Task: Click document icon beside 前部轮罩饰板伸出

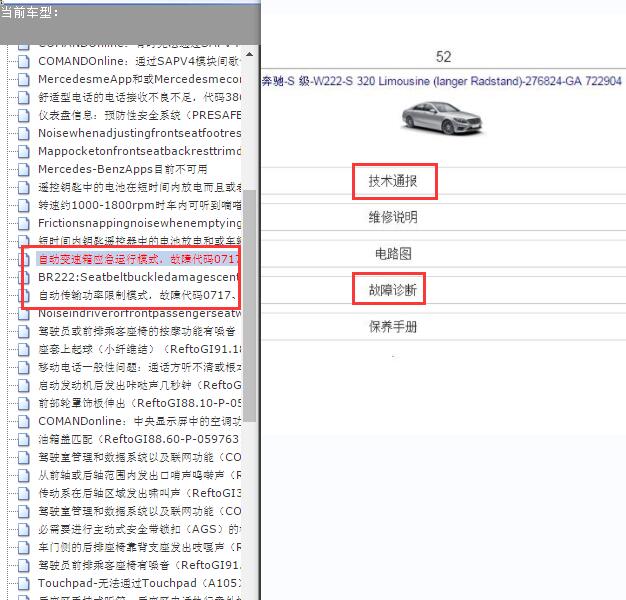Action: [24, 403]
